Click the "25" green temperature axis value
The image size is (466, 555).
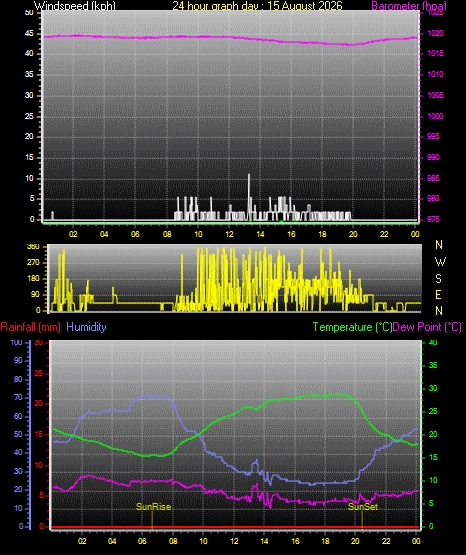tap(433, 411)
